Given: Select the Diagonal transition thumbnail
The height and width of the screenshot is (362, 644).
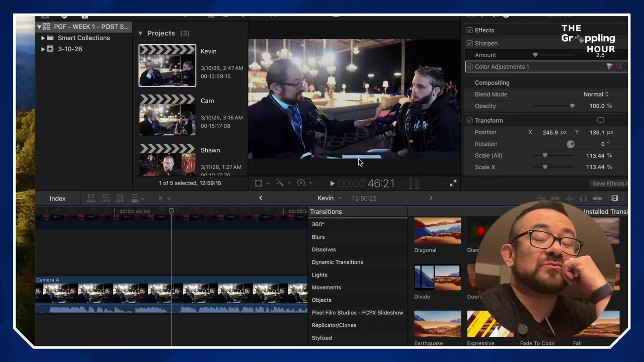Looking at the screenshot, I should [437, 231].
